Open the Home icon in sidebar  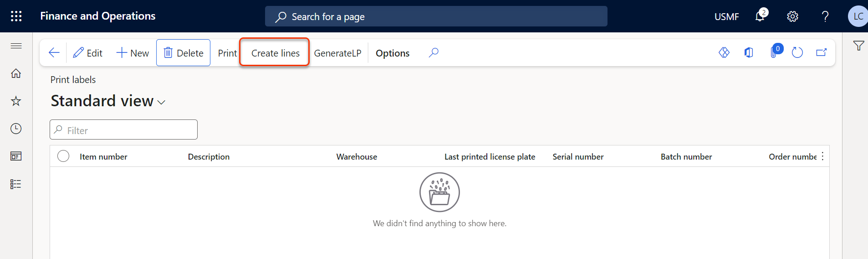click(x=16, y=73)
